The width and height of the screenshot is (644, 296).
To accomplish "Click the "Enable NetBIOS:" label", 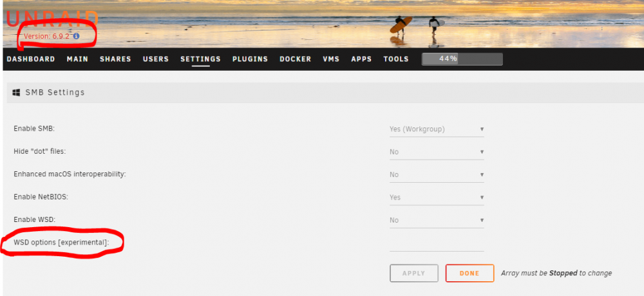I will coord(41,197).
